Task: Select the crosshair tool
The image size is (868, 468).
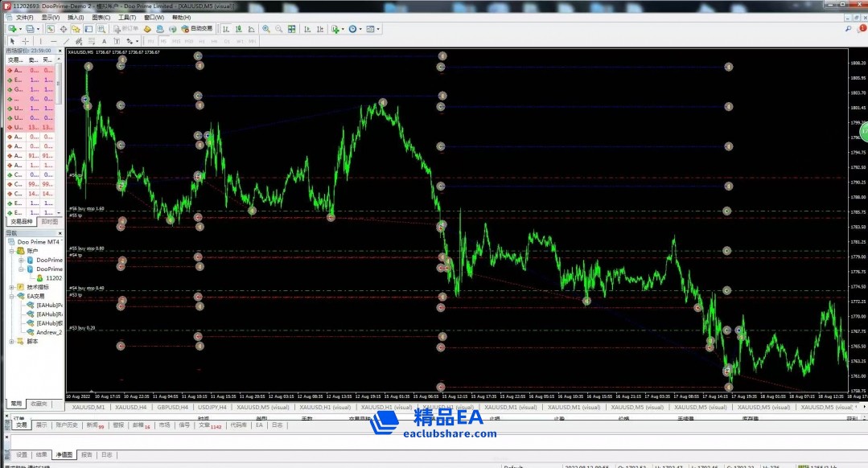Action: [x=25, y=41]
